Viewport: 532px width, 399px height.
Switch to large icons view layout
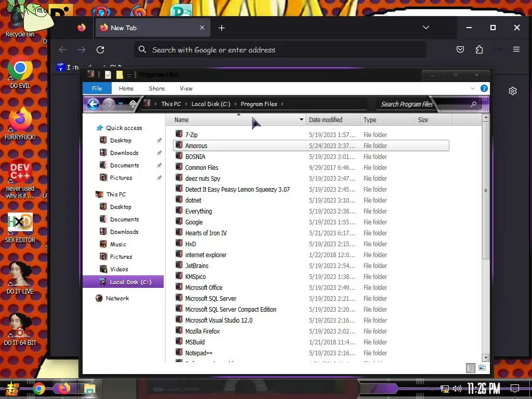tap(482, 368)
